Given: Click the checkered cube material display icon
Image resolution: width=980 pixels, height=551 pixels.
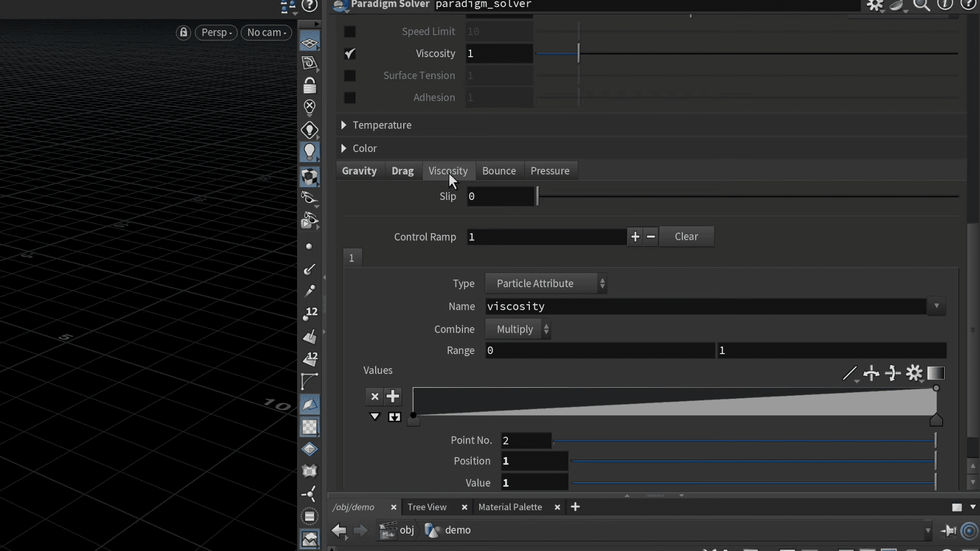Looking at the screenshot, I should (x=309, y=177).
